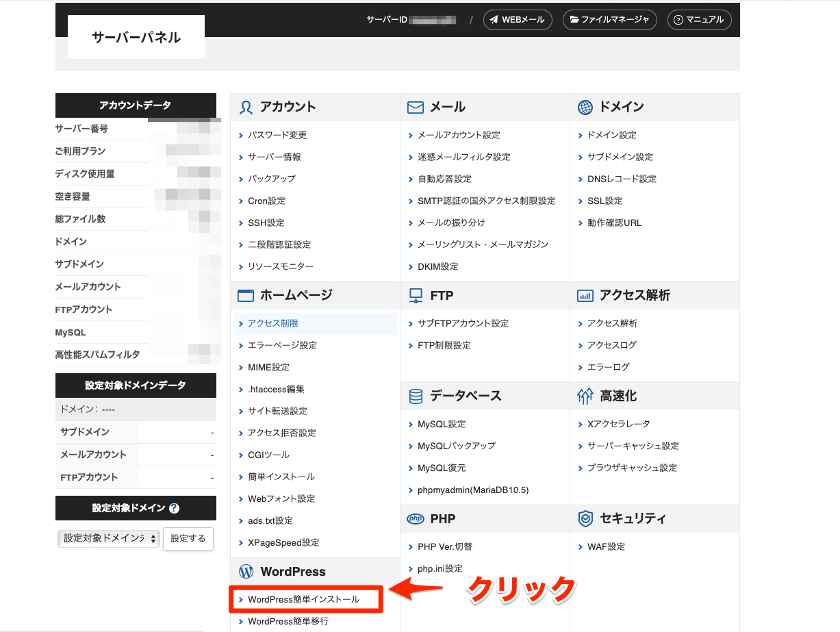840x632 pixels.
Task: Open WAF設定 link
Action: [x=606, y=546]
